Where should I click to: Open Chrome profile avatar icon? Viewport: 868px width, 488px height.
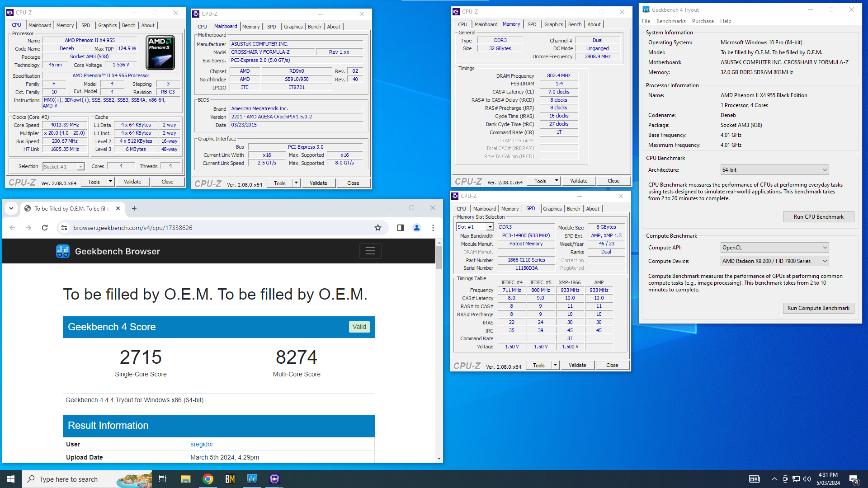(417, 228)
